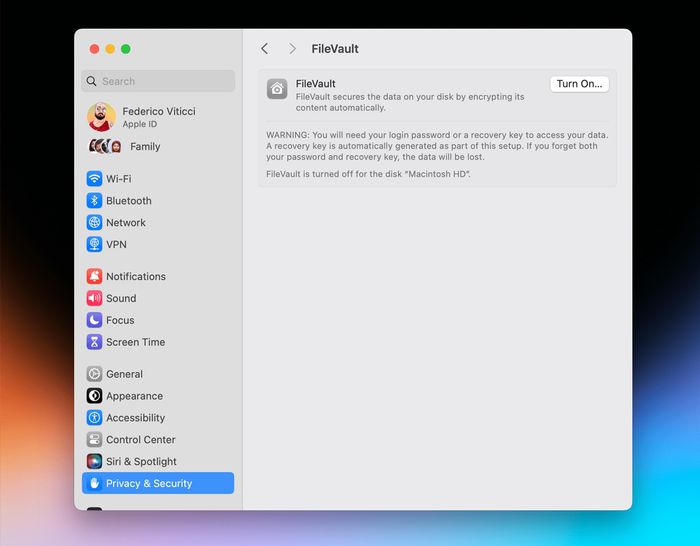This screenshot has width=700, height=546.
Task: Click the Wi-Fi icon in sidebar
Action: pos(94,179)
